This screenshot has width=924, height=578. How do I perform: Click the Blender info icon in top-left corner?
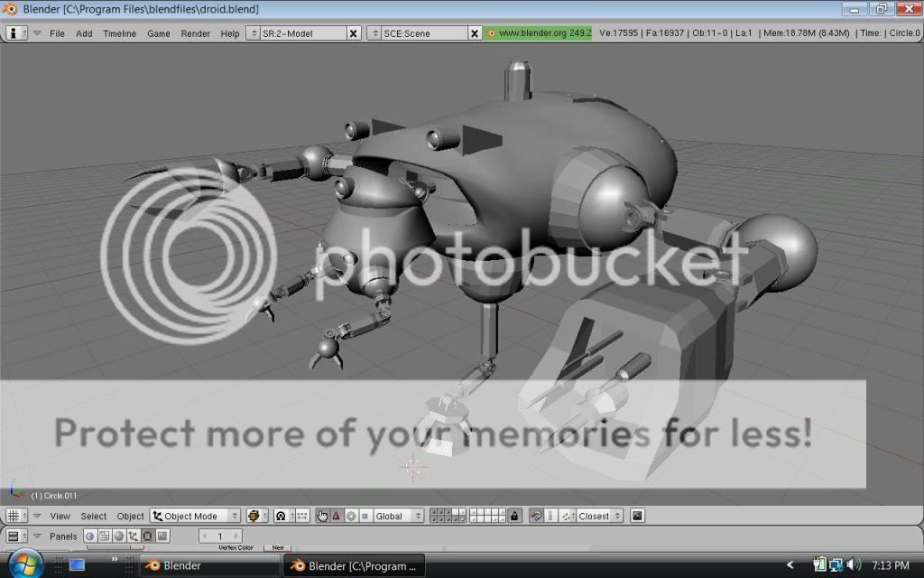(x=14, y=33)
